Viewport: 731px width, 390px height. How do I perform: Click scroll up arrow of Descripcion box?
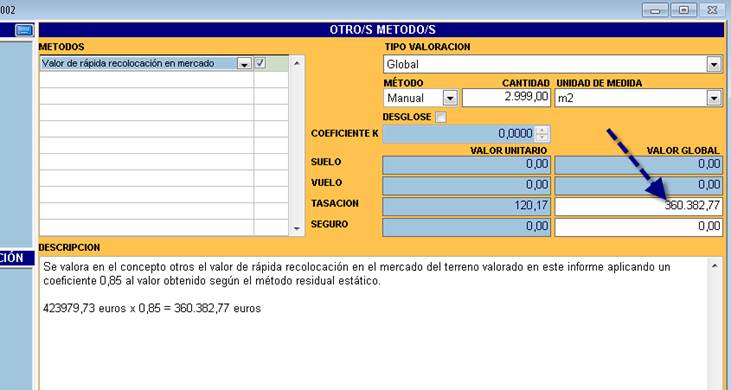[x=715, y=266]
